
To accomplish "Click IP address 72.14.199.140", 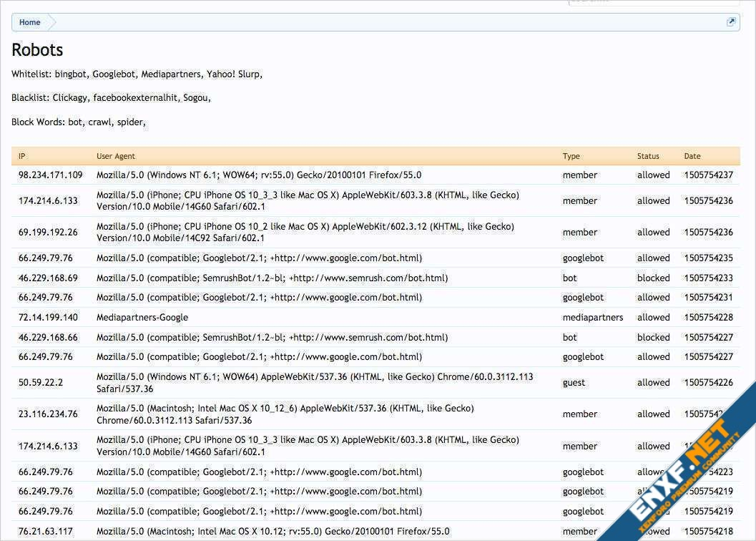I will click(x=48, y=317).
